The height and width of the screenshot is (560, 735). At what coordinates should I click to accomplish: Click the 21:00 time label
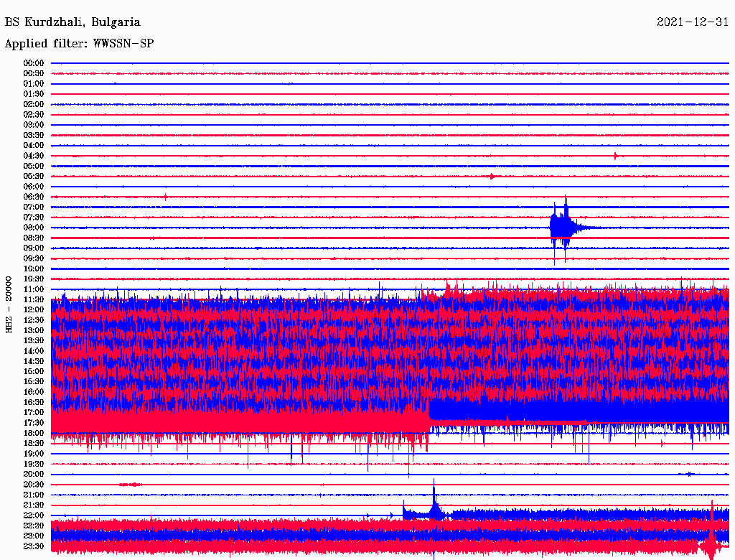tap(34, 495)
